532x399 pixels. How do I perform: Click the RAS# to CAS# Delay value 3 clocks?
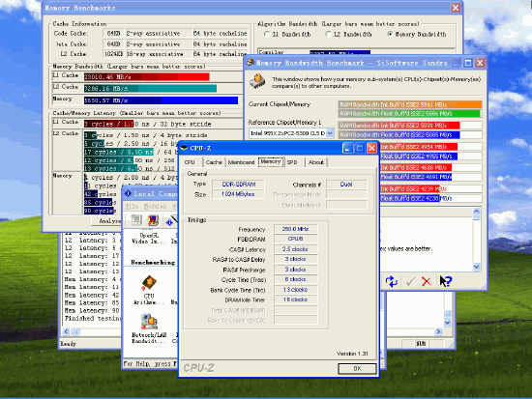pos(296,259)
